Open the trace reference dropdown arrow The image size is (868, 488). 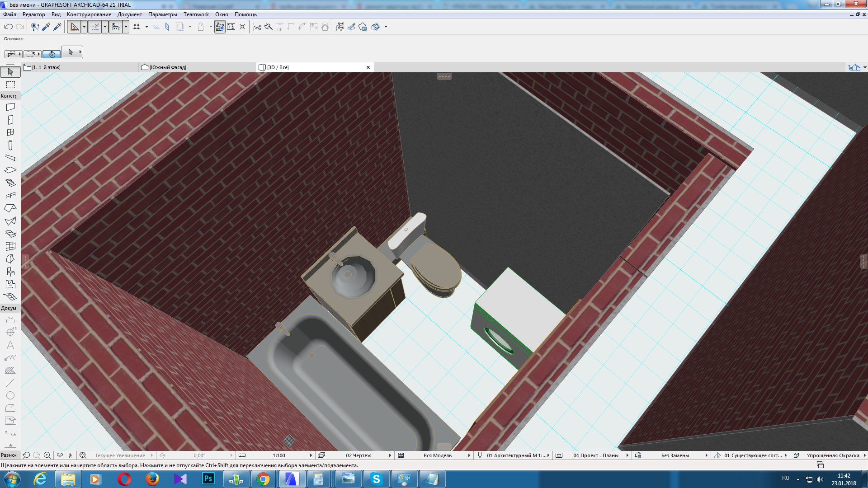tap(190, 27)
